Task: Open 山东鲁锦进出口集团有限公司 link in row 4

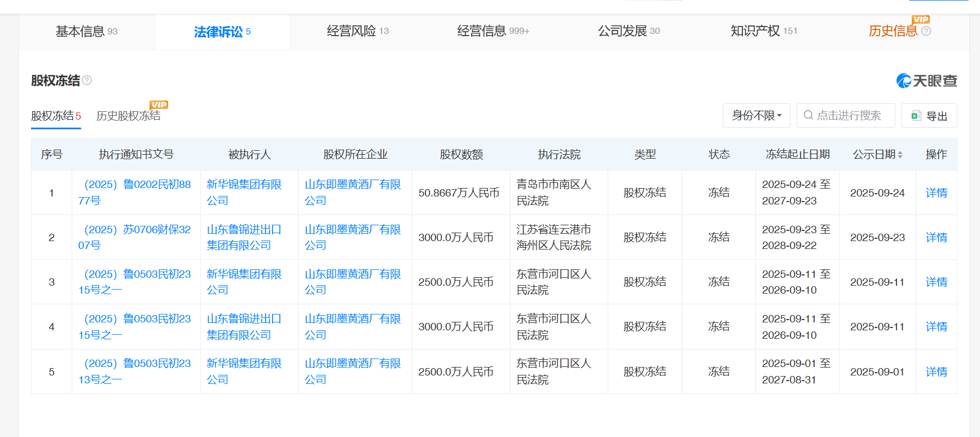Action: pos(244,327)
